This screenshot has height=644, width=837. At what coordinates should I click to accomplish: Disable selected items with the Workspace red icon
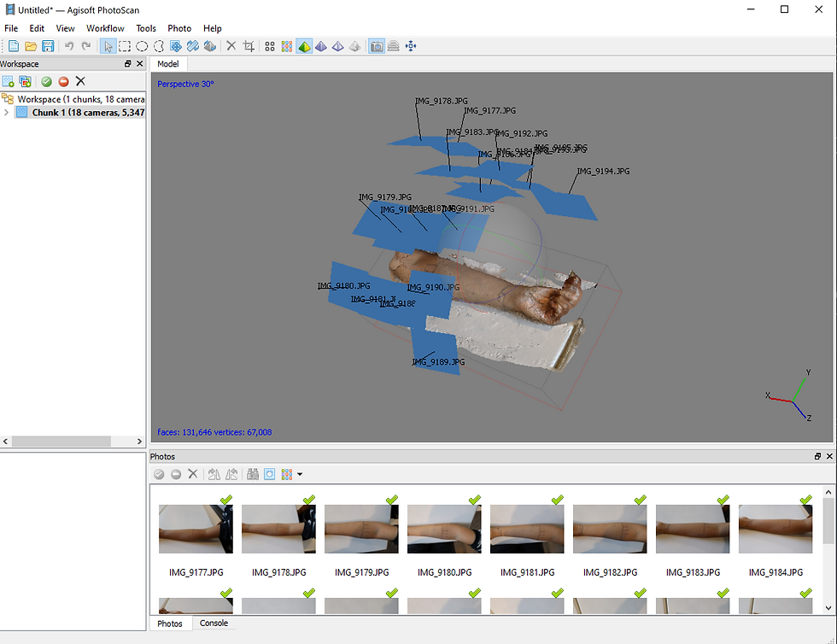click(63, 81)
